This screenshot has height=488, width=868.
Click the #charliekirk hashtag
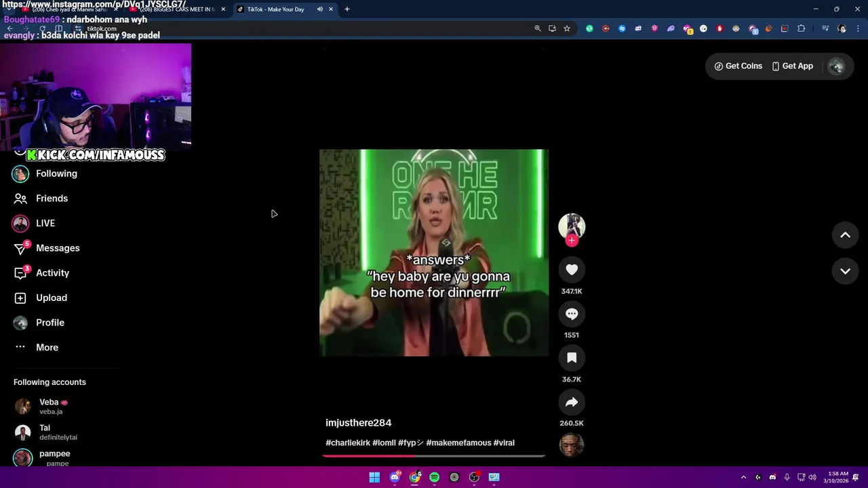pyautogui.click(x=347, y=443)
